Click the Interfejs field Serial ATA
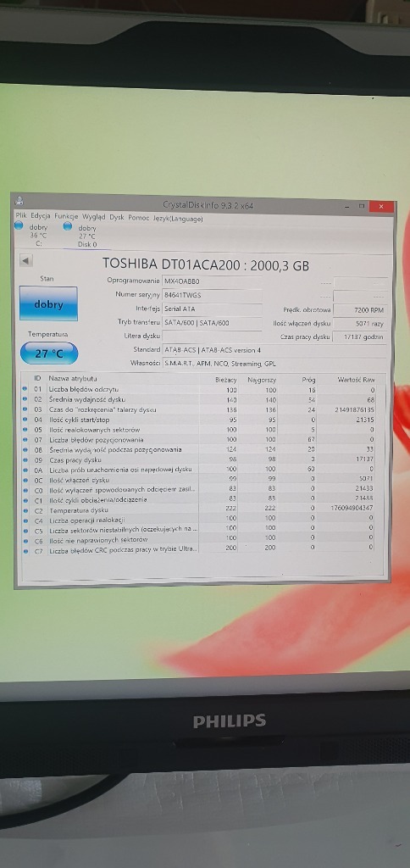 [212, 309]
